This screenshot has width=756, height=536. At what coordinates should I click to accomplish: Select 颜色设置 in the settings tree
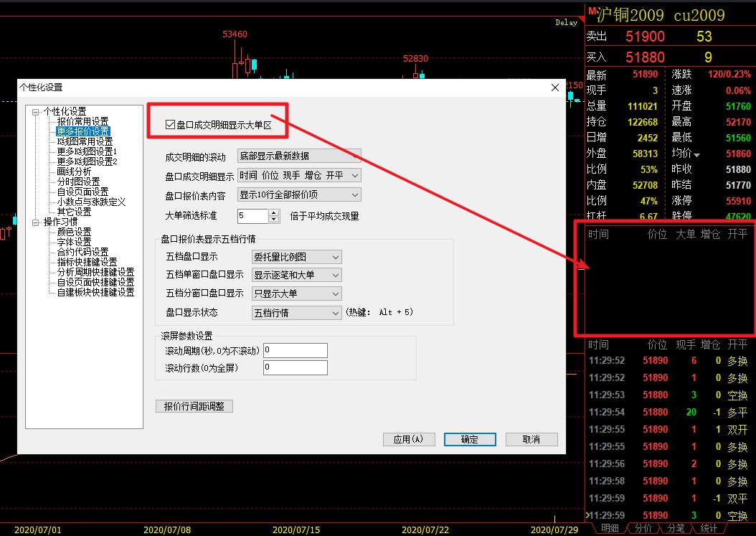pyautogui.click(x=74, y=232)
